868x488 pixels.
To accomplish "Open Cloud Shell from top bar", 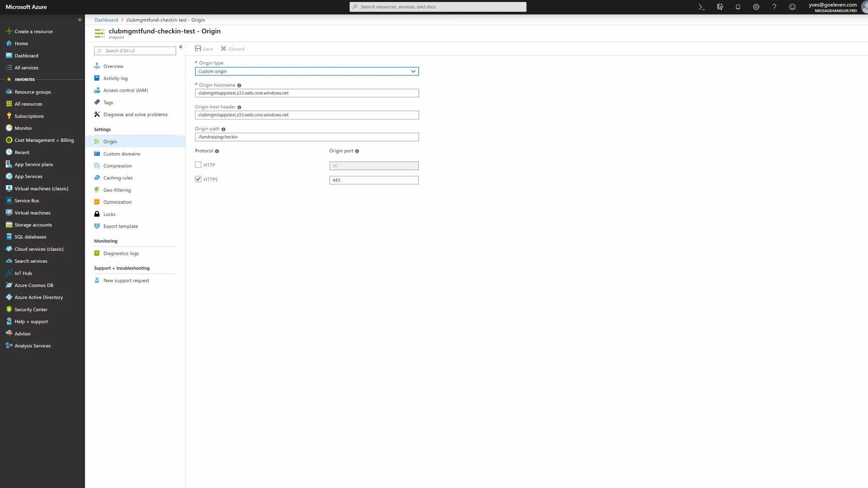I will (701, 7).
